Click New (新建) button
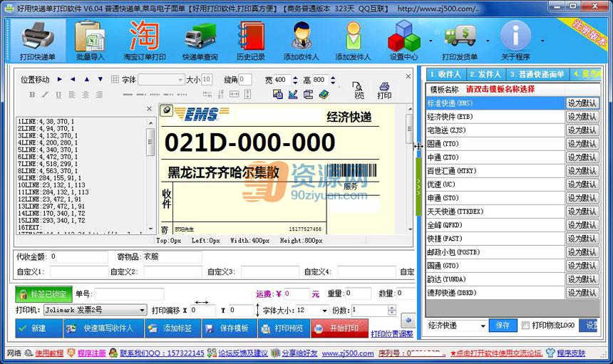Image resolution: width=613 pixels, height=364 pixels. click(39, 328)
